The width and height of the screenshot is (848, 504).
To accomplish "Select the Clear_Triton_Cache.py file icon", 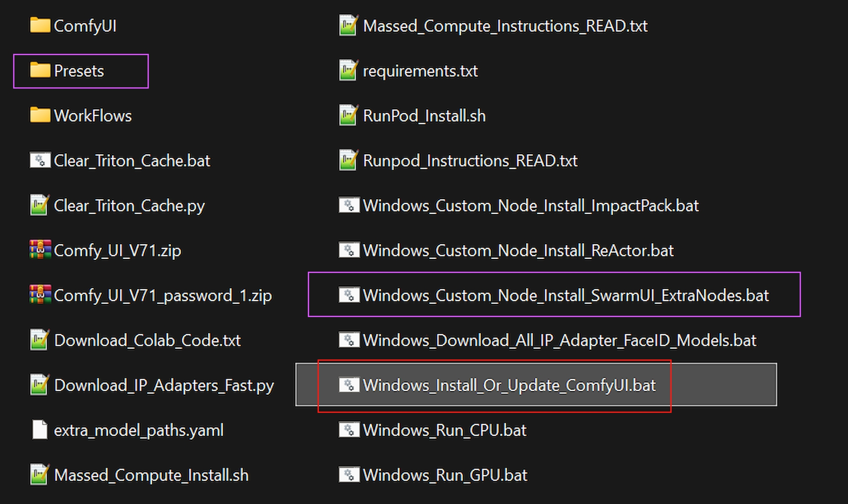I will pos(40,205).
